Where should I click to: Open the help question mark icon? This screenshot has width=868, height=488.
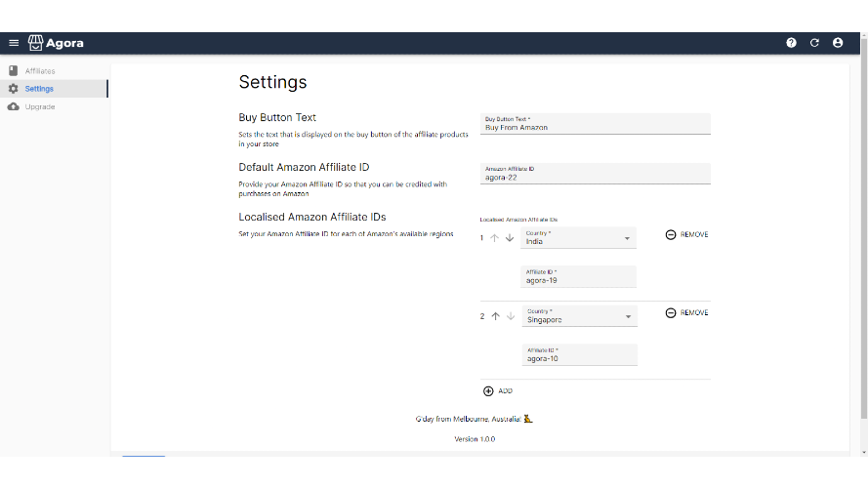click(x=791, y=43)
